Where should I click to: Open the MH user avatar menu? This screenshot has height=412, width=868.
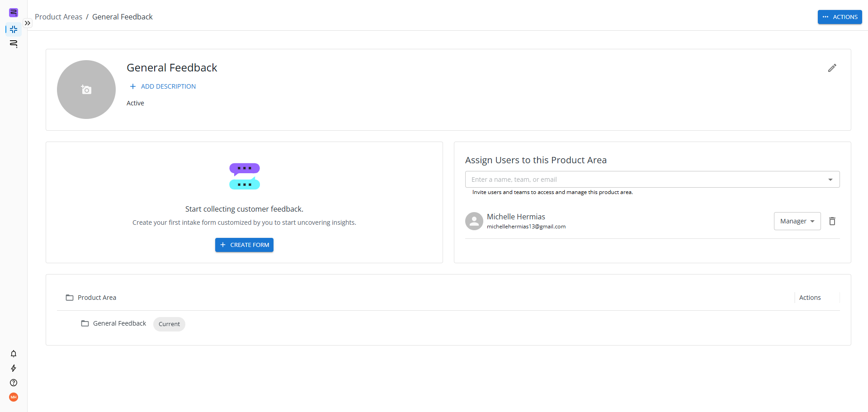point(14,397)
